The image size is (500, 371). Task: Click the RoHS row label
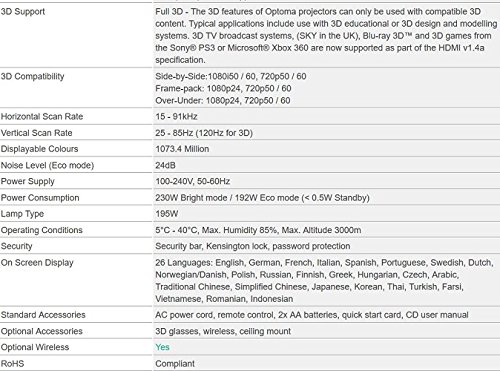(12, 363)
